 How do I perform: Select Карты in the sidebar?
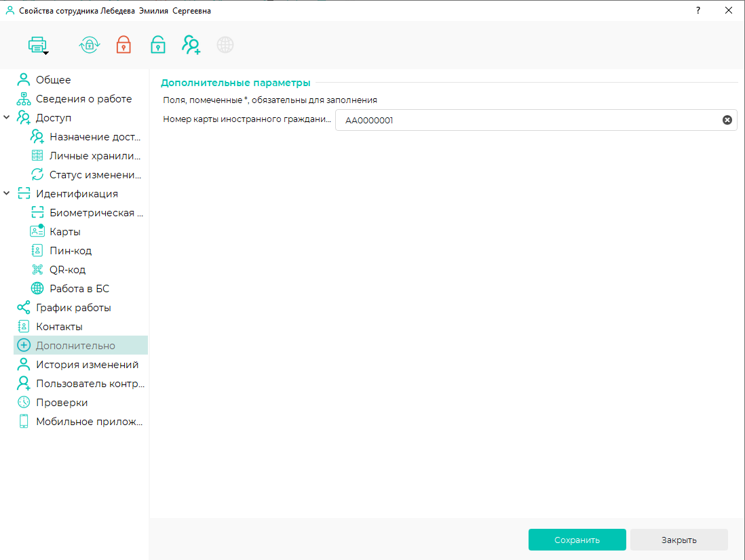point(65,232)
